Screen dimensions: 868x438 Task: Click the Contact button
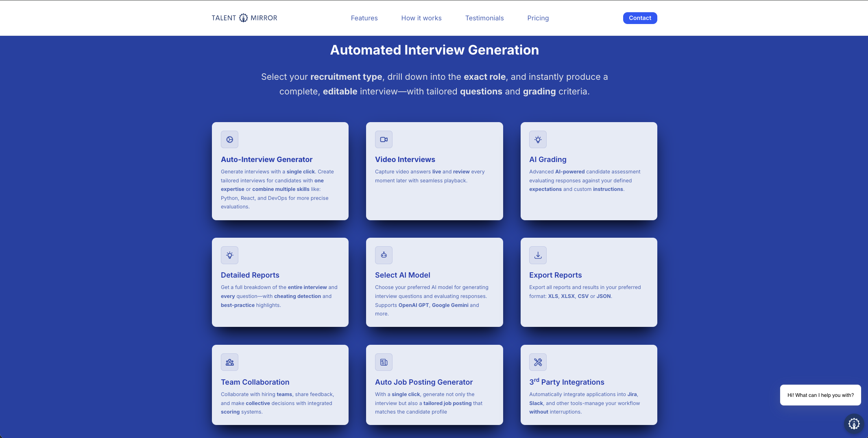tap(640, 18)
